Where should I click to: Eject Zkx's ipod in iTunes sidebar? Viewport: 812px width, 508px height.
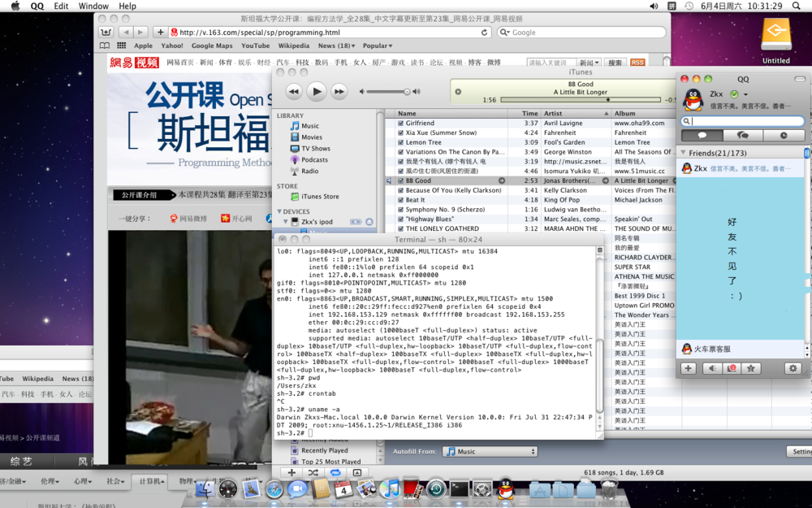[x=369, y=222]
